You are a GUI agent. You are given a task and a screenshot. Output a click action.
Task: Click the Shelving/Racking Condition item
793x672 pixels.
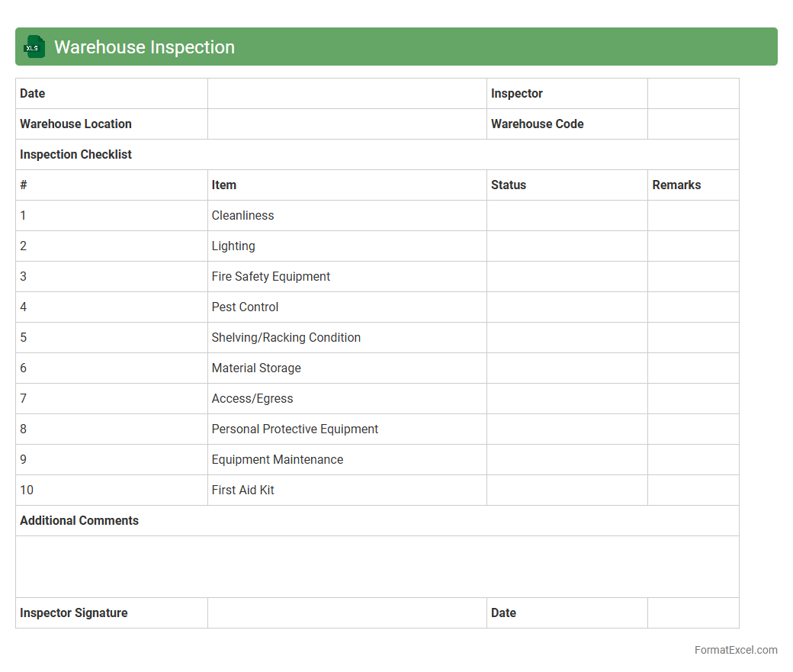[286, 338]
